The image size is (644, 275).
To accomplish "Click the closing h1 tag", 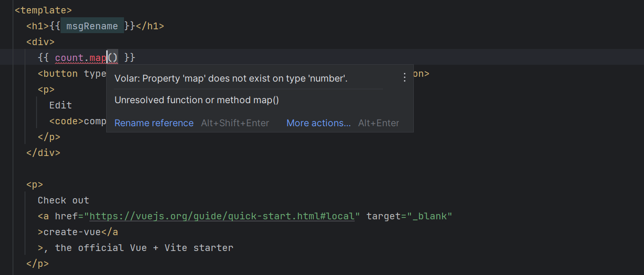I will click(150, 26).
